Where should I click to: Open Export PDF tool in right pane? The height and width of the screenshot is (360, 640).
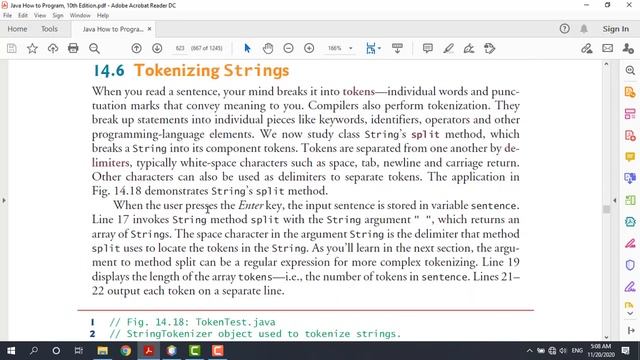[x=630, y=92]
